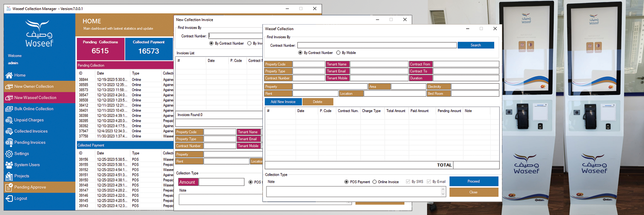644x215 pixels.
Task: Select pending collection row 38844
Action: click(x=125, y=80)
